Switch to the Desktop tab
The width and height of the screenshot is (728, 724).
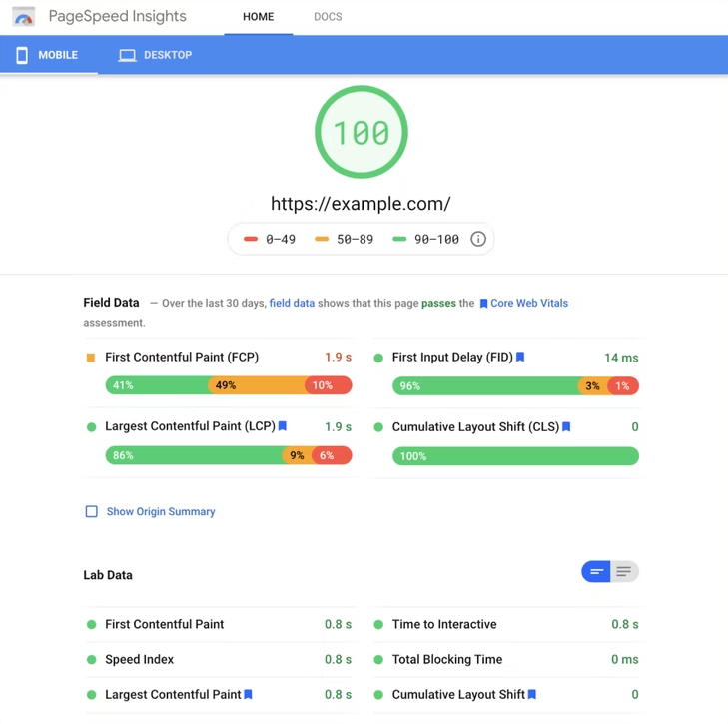155,55
